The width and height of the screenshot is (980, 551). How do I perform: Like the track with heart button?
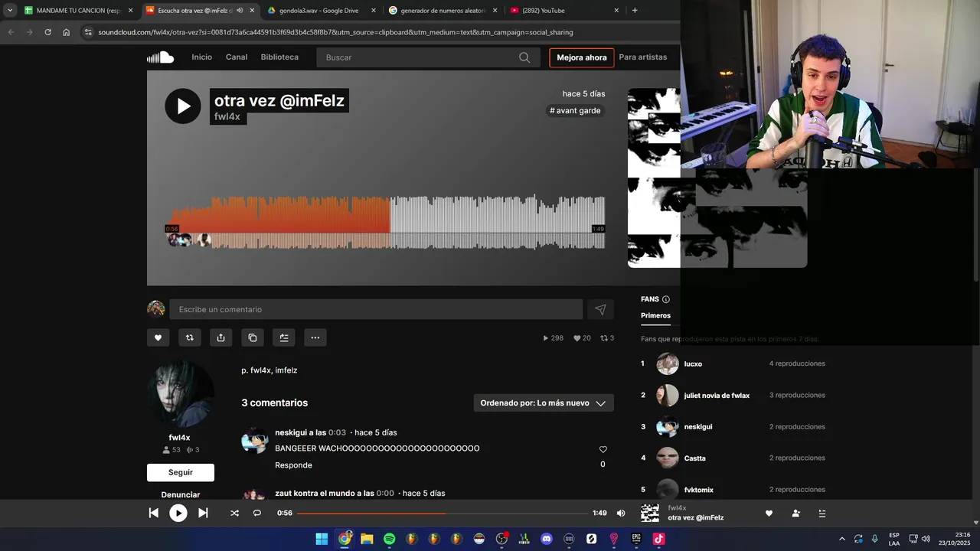[x=158, y=337]
